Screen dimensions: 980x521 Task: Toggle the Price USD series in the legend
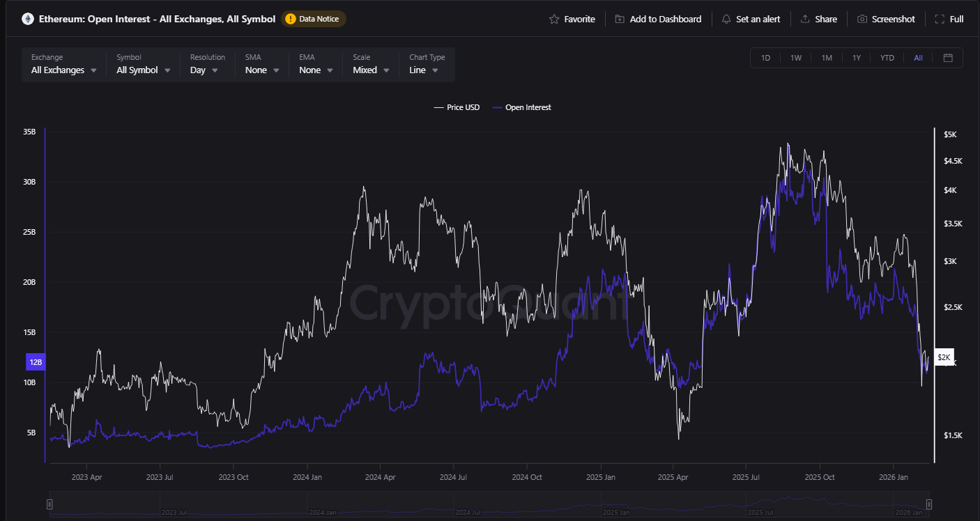tap(457, 107)
